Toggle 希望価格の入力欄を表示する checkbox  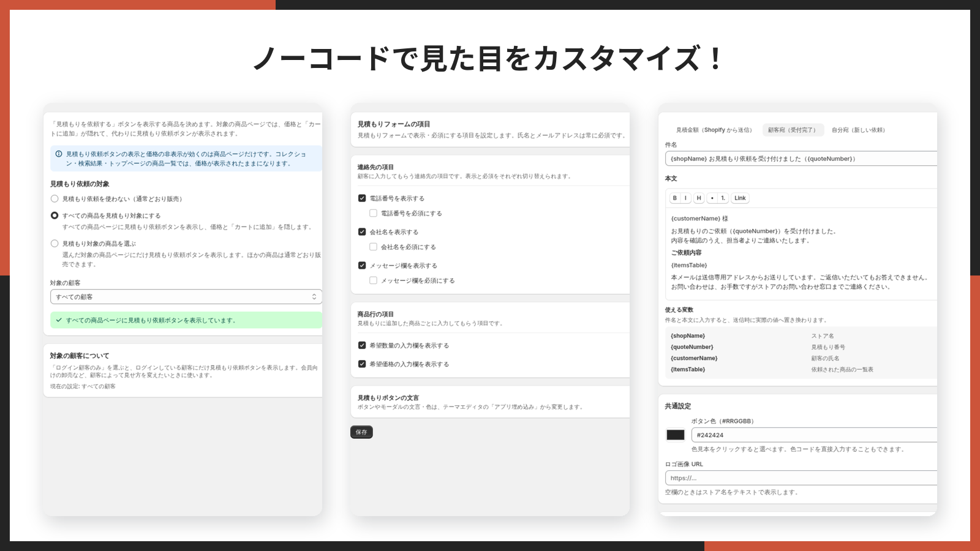(362, 364)
